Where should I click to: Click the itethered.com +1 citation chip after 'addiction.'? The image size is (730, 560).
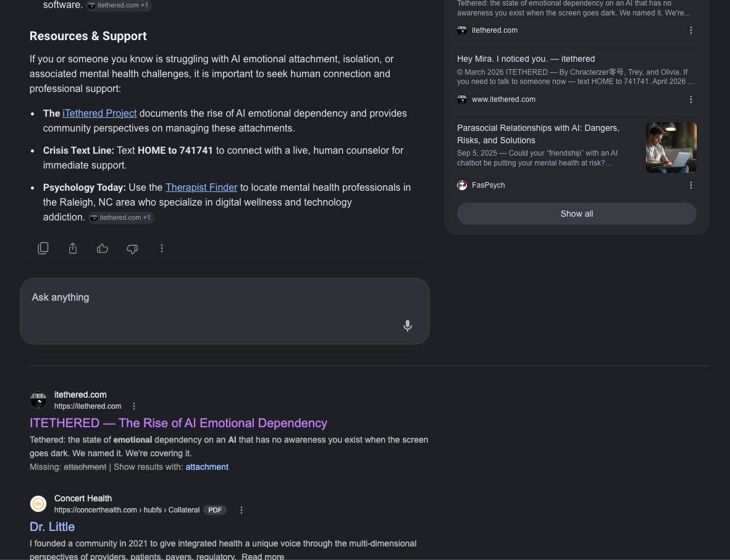pyautogui.click(x=121, y=218)
